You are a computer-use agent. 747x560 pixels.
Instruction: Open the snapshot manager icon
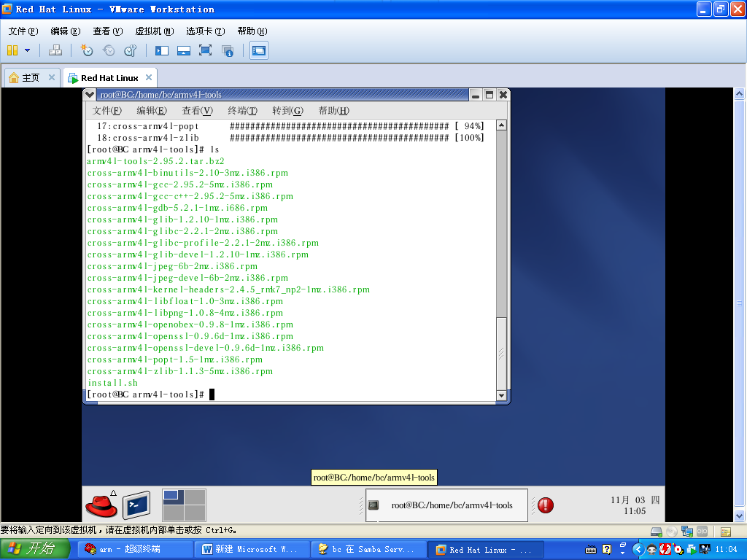pos(131,50)
